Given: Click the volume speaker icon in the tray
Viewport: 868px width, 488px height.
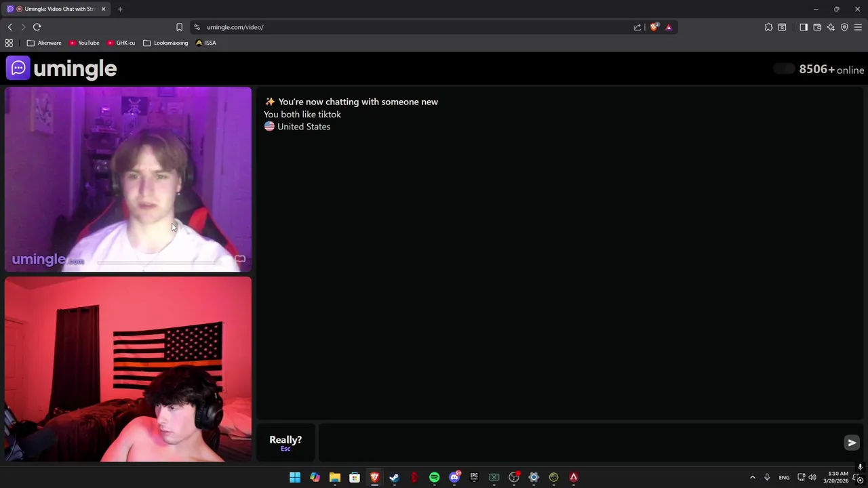Looking at the screenshot, I should (x=812, y=477).
